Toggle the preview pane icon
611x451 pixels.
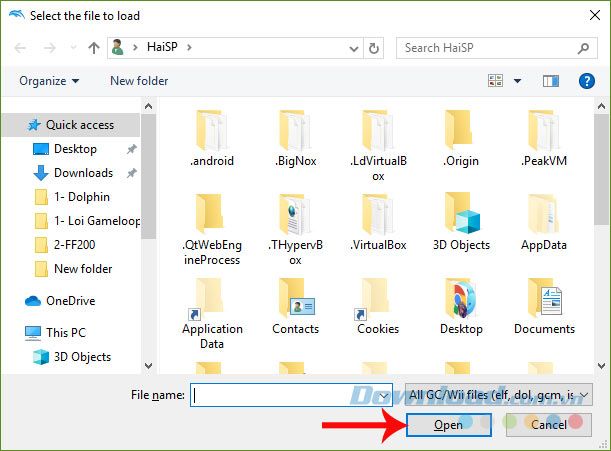point(550,81)
